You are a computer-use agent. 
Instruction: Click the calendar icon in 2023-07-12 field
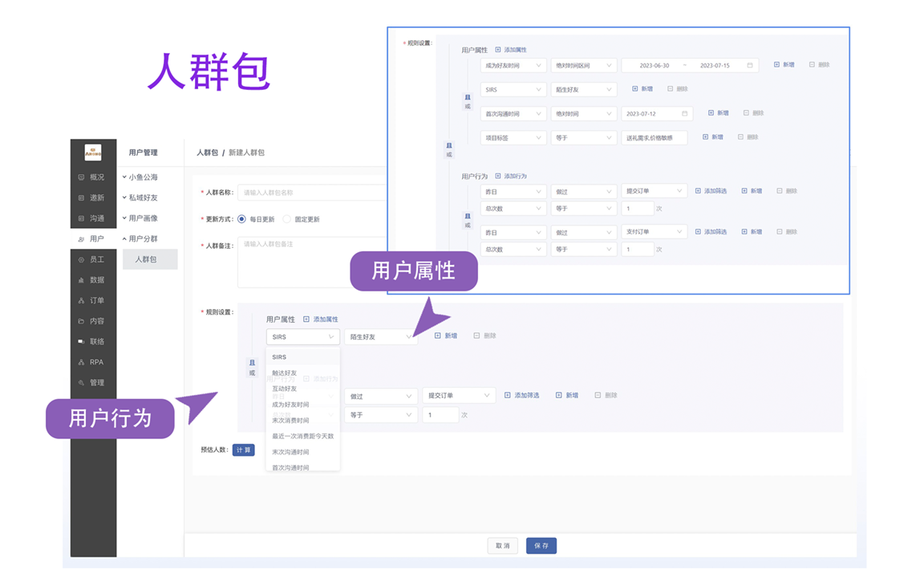pos(684,114)
